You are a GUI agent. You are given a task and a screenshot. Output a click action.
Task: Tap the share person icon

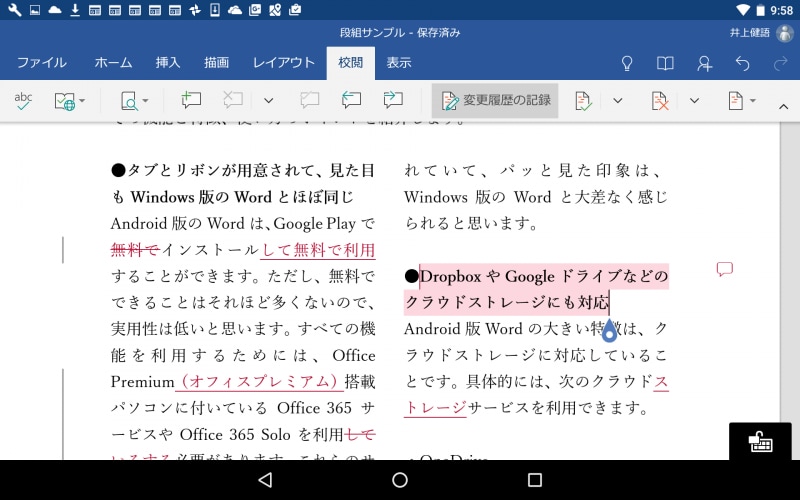[705, 63]
